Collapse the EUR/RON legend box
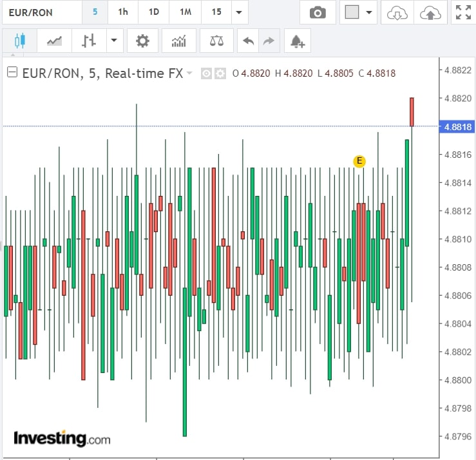476x460 pixels. click(12, 73)
